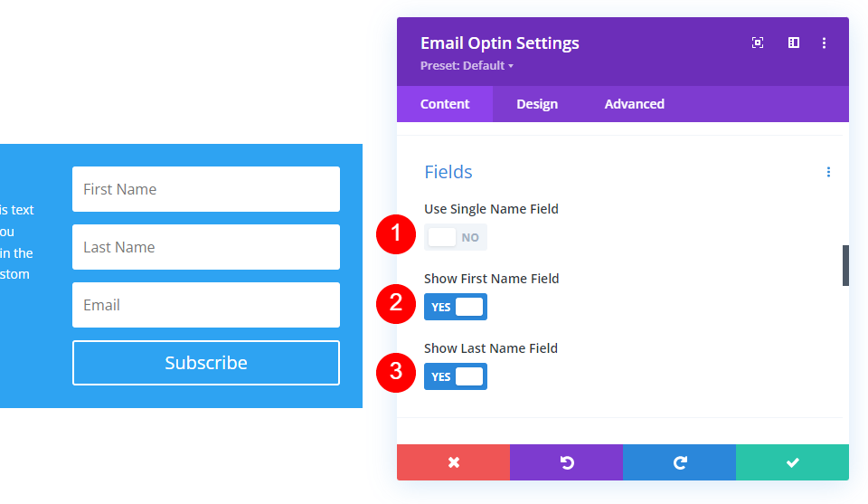This screenshot has width=868, height=504.
Task: Toggle Show First Name Field switch
Action: point(456,307)
